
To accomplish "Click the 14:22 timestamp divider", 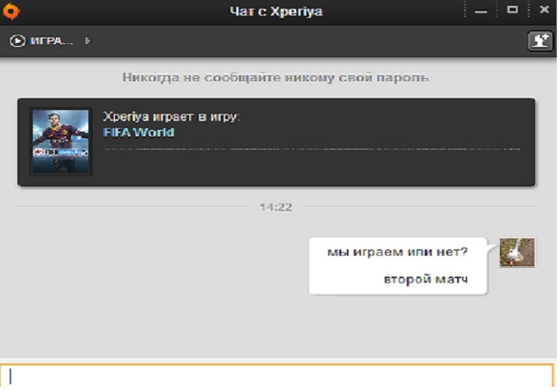I will [x=276, y=207].
